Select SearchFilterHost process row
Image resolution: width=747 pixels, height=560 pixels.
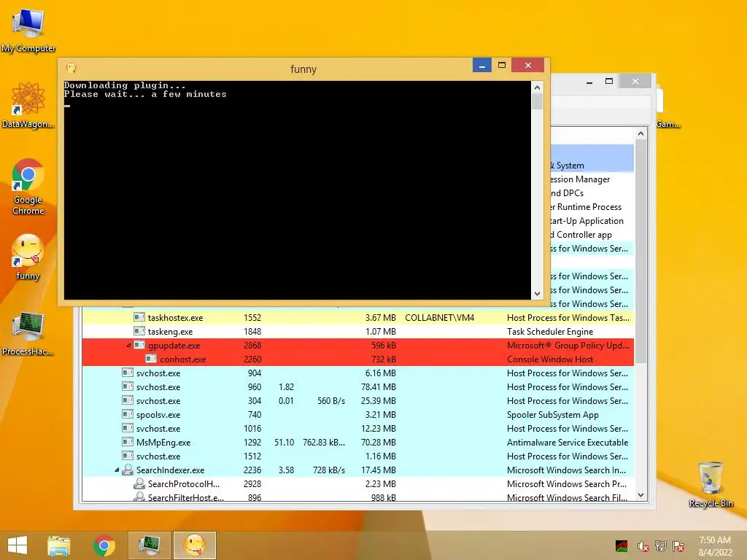[357, 496]
